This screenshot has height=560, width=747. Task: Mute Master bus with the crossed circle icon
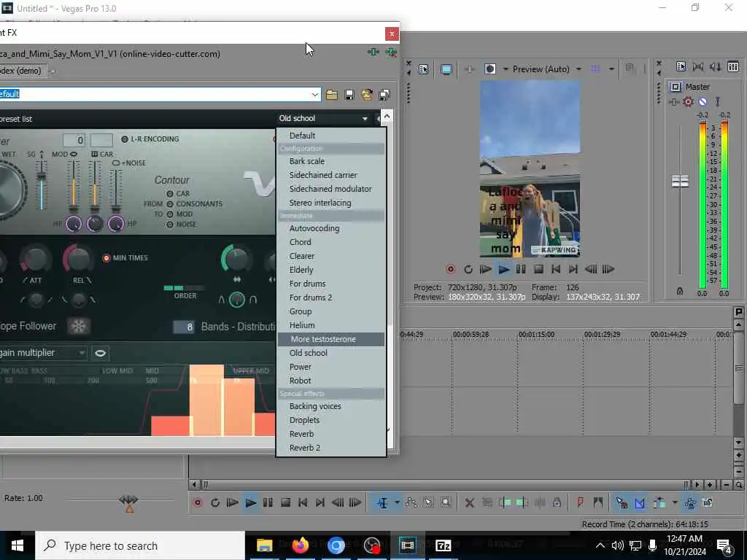(703, 101)
